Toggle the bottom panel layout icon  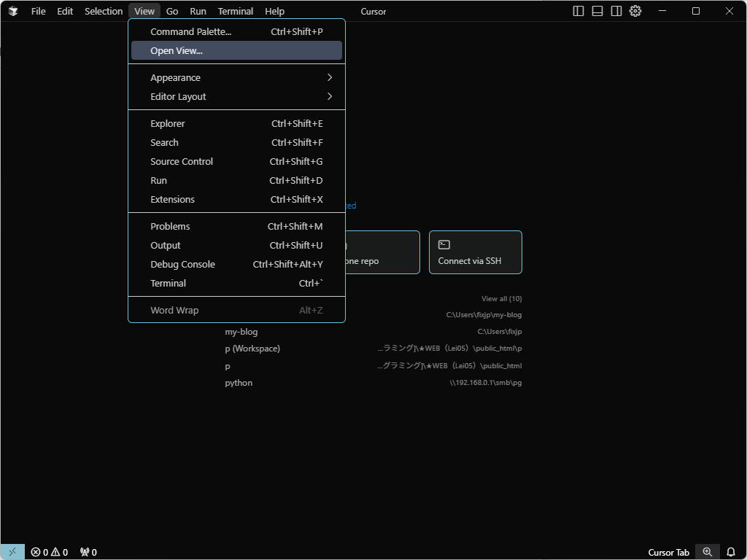tap(597, 11)
